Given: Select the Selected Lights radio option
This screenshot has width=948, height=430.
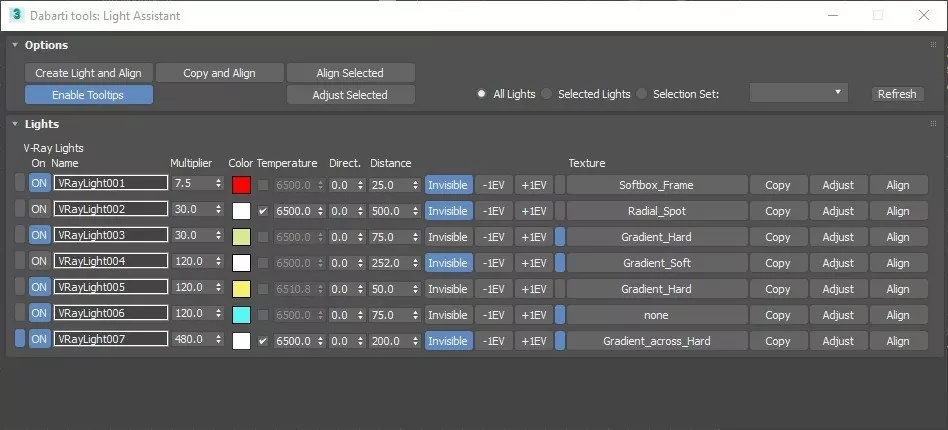Looking at the screenshot, I should 547,94.
